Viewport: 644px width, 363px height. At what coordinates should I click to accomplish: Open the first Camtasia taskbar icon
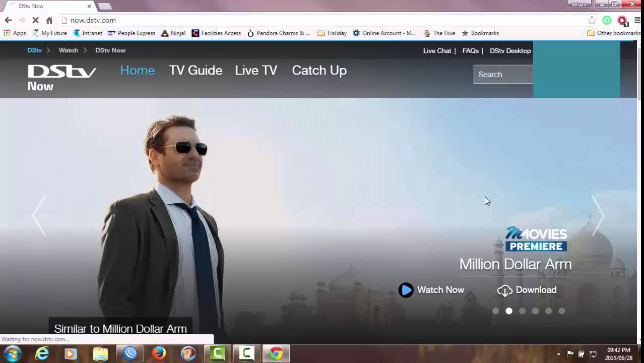tap(218, 353)
